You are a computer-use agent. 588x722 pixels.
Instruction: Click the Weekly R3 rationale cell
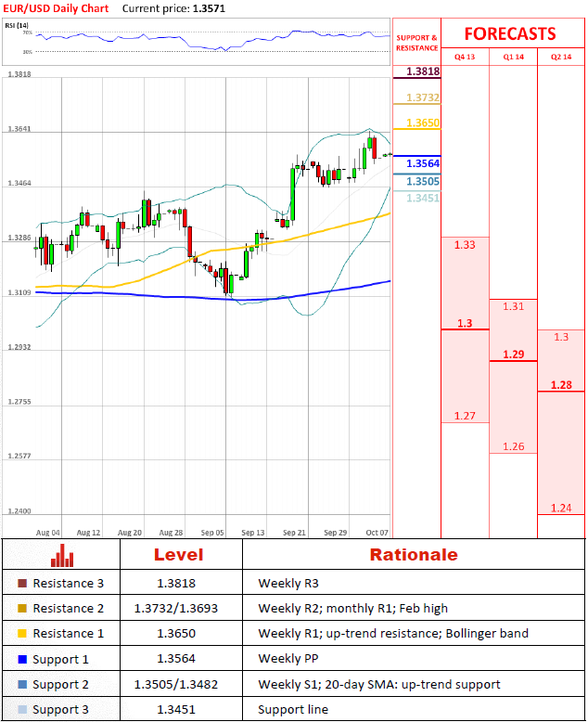[x=288, y=584]
